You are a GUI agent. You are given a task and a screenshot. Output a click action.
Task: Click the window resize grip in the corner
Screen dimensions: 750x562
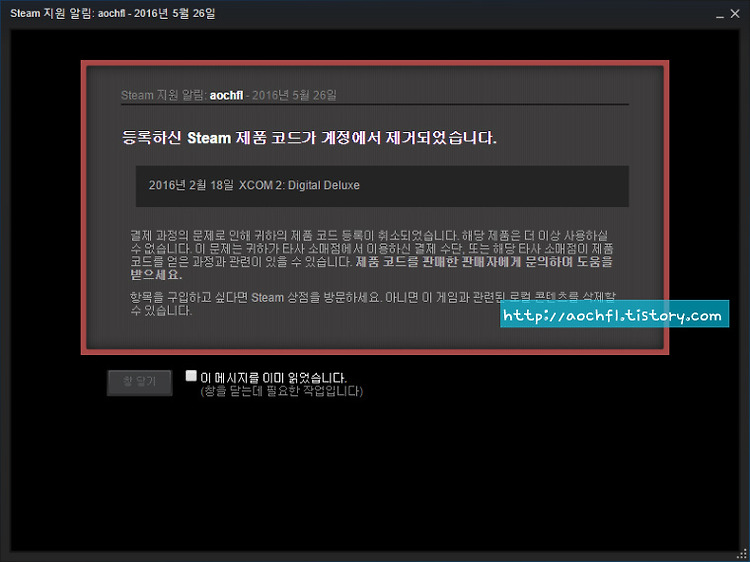(x=741, y=554)
